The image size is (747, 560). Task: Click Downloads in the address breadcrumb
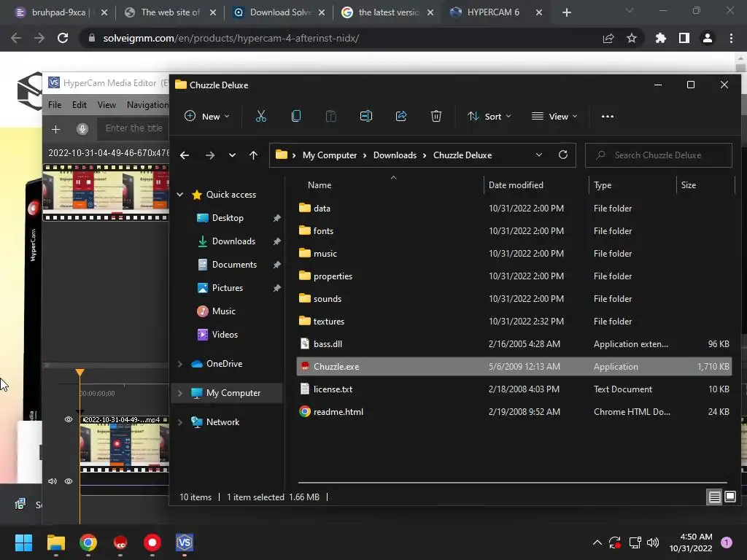pyautogui.click(x=395, y=155)
